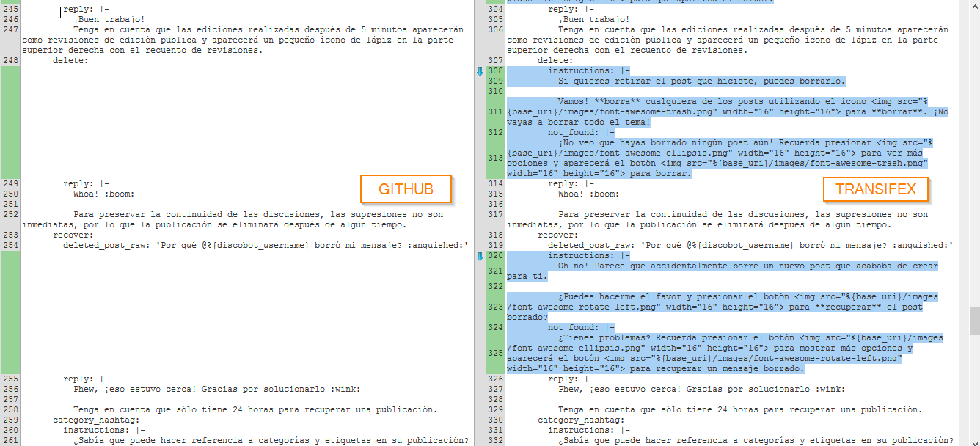Viewport: 980px width, 446px height.
Task: Click 'Vamos! **borra**' text on line 311
Action: click(x=599, y=102)
